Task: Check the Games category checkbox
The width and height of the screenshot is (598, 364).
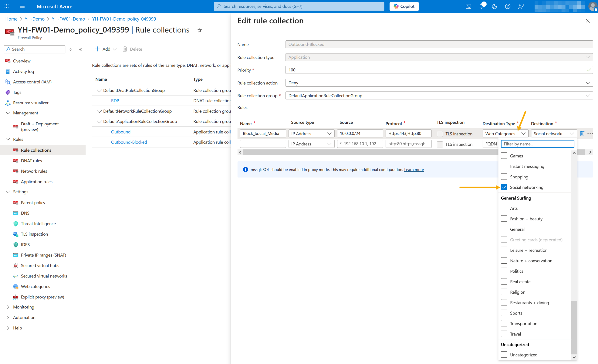Action: tap(504, 156)
